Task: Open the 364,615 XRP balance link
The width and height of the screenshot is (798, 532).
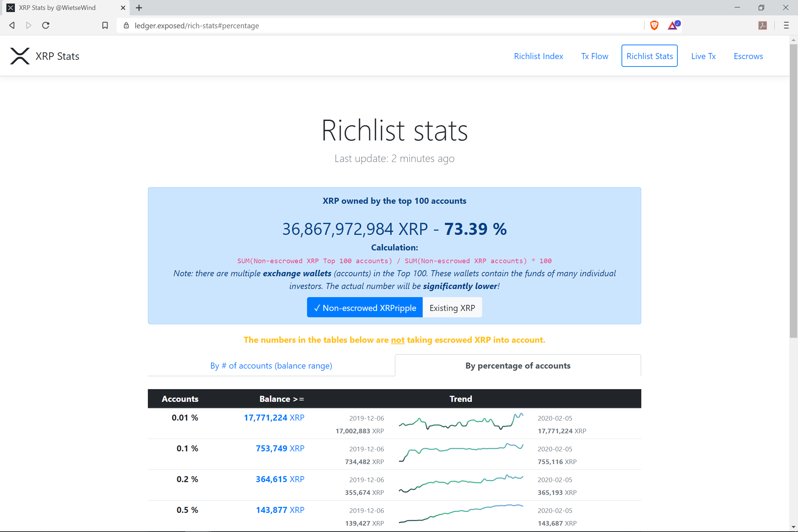Action: (280, 479)
